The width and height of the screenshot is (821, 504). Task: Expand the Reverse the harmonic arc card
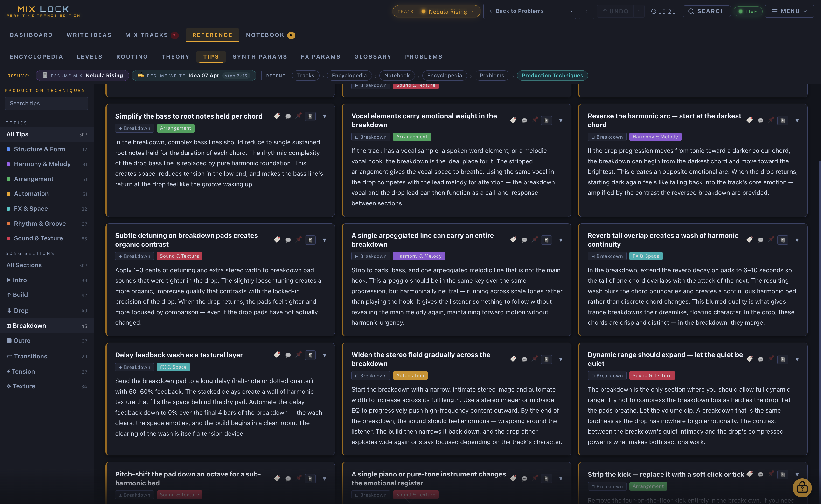coord(797,121)
